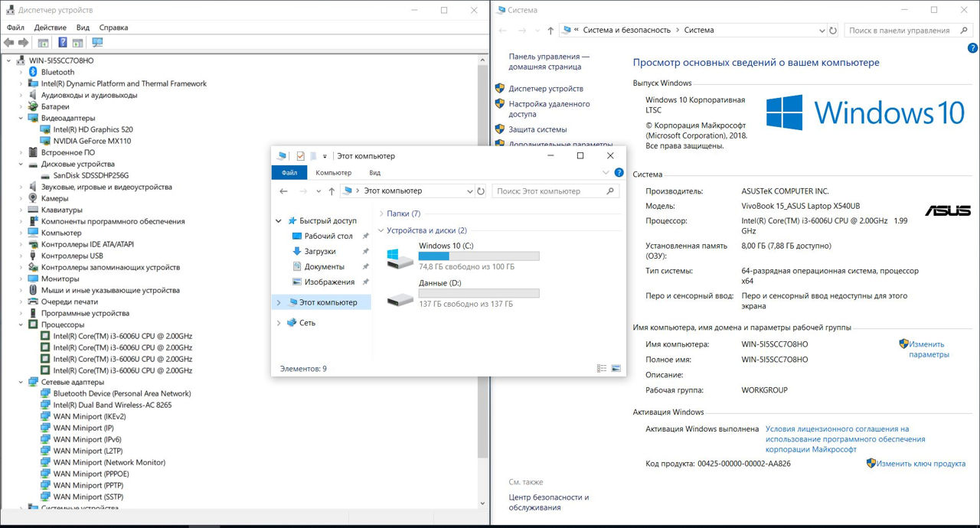Click the Back arrow in the Система window
Screen dimensions: 980x528
tap(502, 31)
